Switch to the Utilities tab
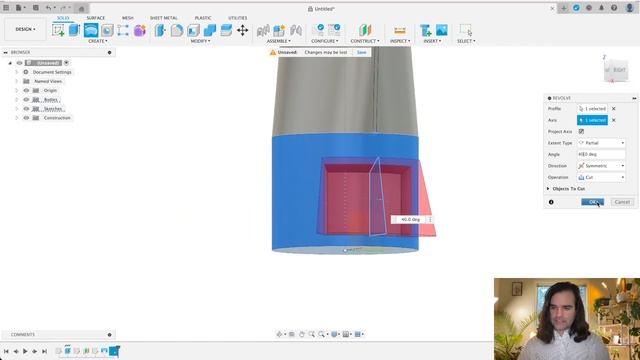The image size is (640, 360). pos(238,18)
